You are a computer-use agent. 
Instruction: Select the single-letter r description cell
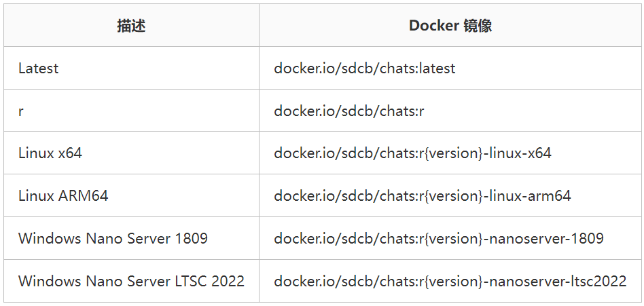(21, 111)
